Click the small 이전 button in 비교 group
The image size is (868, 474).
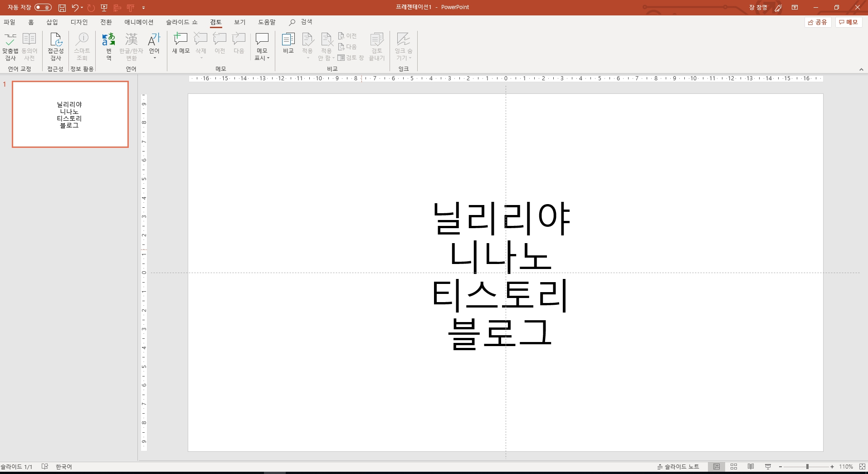[x=348, y=36]
